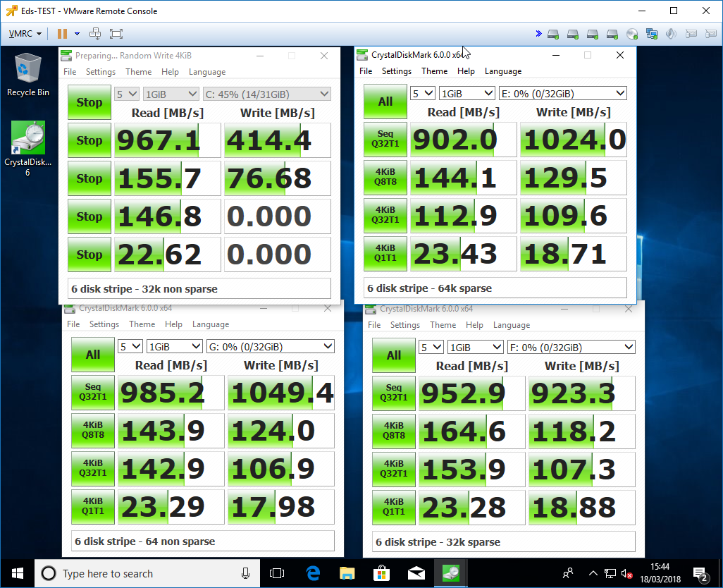Screen dimensions: 723x588
Task: Click CrystalDiskMark taskbar icon
Action: pos(450,573)
